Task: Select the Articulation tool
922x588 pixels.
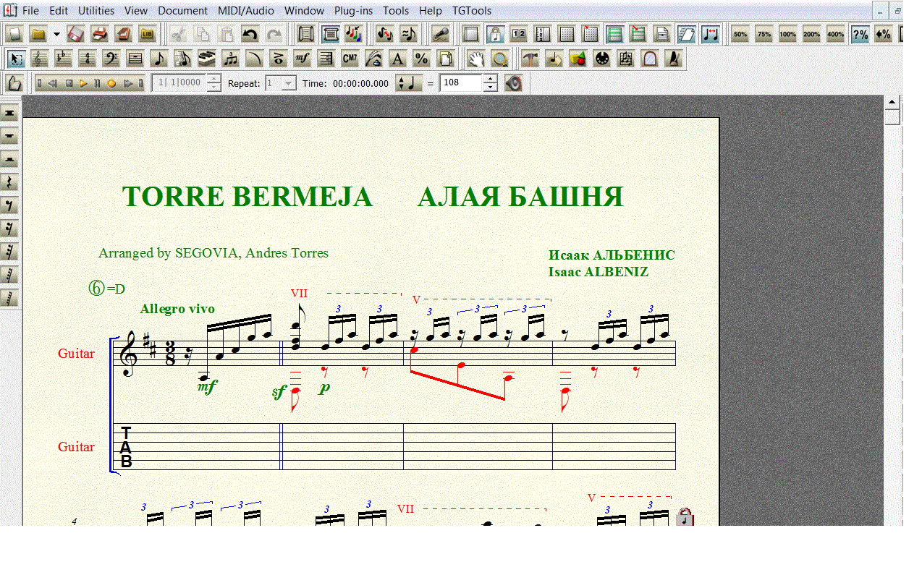Action: [278, 59]
